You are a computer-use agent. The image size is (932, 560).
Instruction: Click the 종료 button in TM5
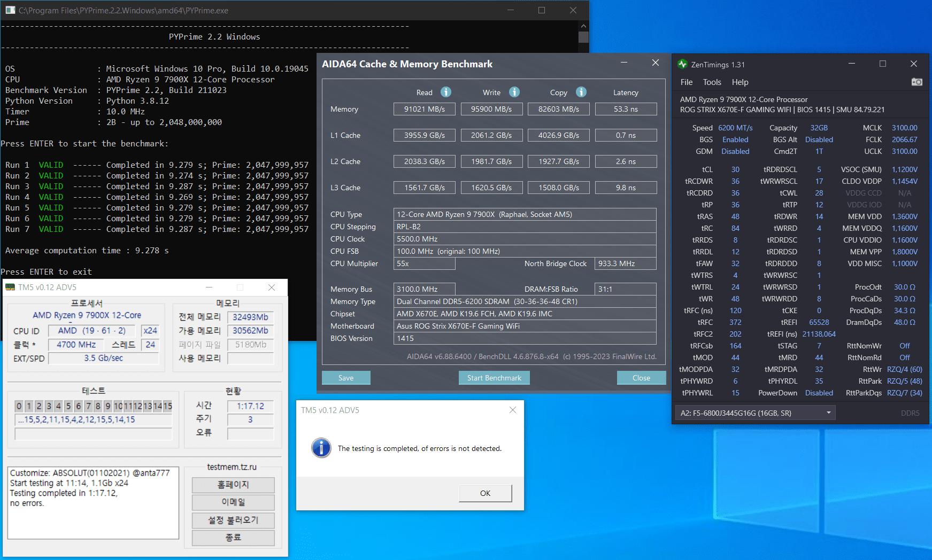click(233, 538)
